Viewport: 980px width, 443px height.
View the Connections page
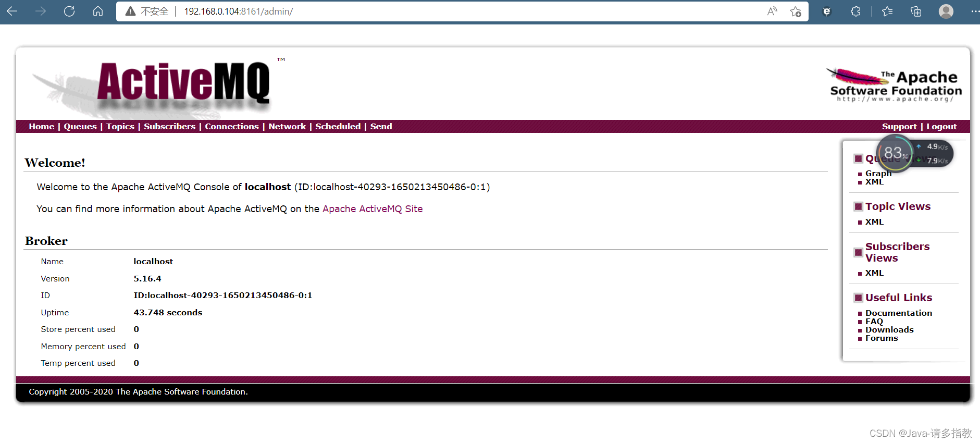[232, 127]
